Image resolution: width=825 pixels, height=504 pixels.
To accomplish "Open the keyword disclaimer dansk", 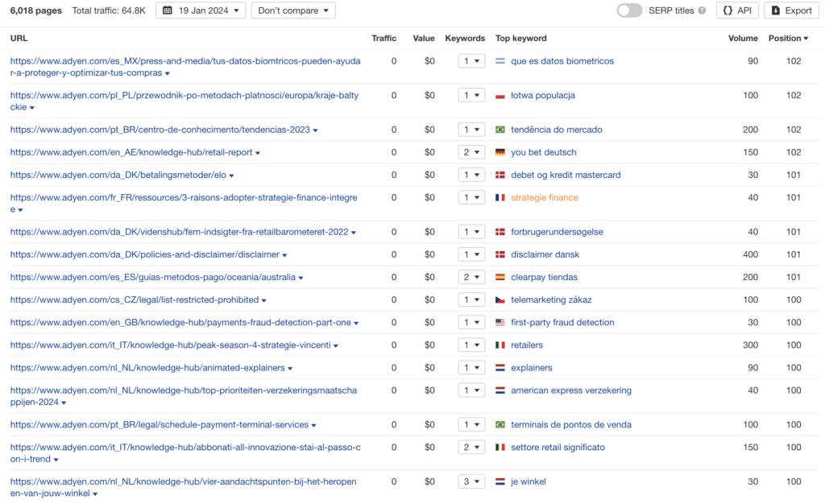I will 545,254.
